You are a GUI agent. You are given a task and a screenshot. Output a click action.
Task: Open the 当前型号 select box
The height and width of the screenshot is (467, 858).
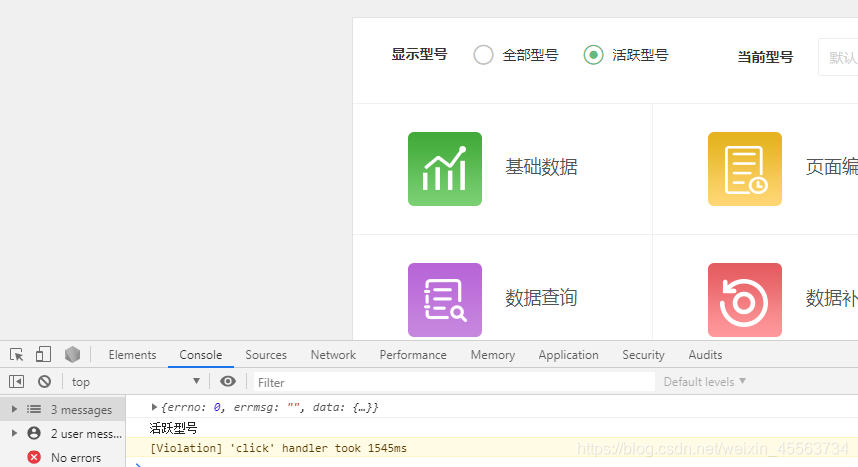pos(838,57)
